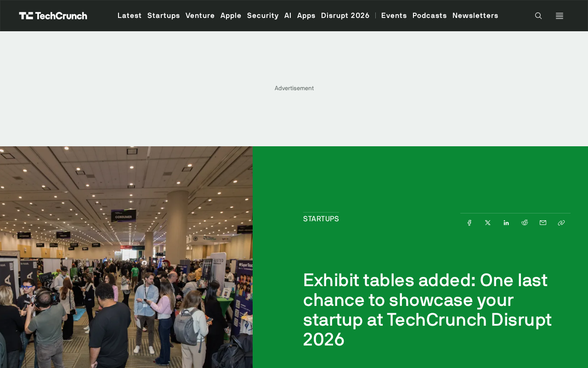The height and width of the screenshot is (368, 588).
Task: Share article on LinkedIn
Action: point(506,223)
